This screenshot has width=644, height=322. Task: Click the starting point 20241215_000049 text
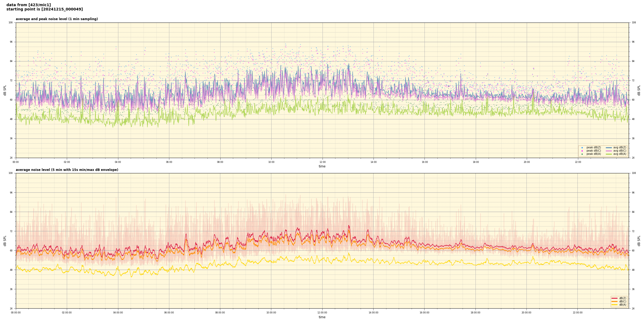point(45,9)
